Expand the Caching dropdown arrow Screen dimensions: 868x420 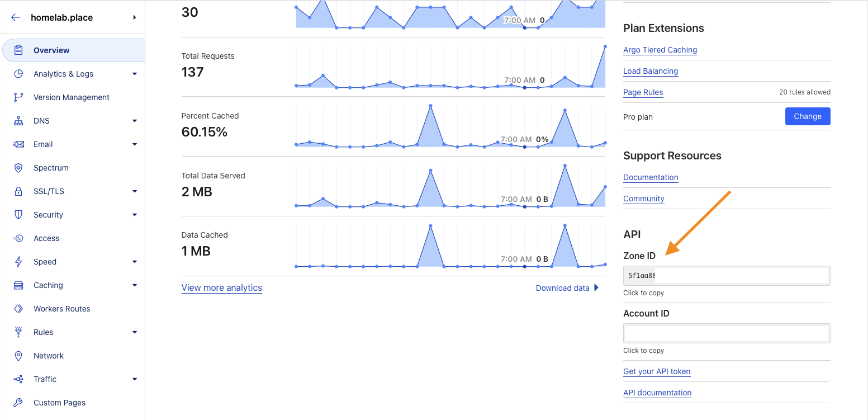click(x=135, y=285)
